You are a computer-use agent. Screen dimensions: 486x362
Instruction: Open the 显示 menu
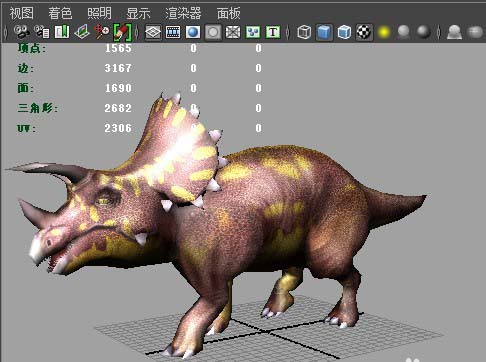(x=138, y=13)
